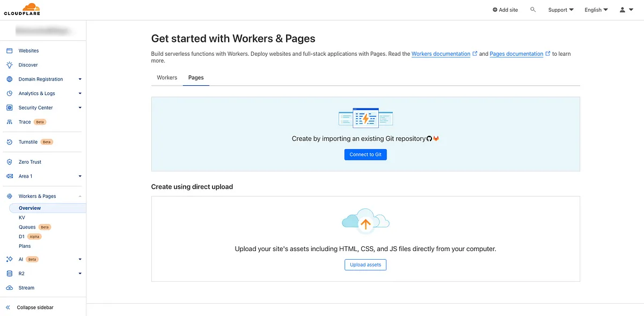The image size is (644, 316).
Task: Click the Zero Trust shield icon
Action: [x=9, y=161]
